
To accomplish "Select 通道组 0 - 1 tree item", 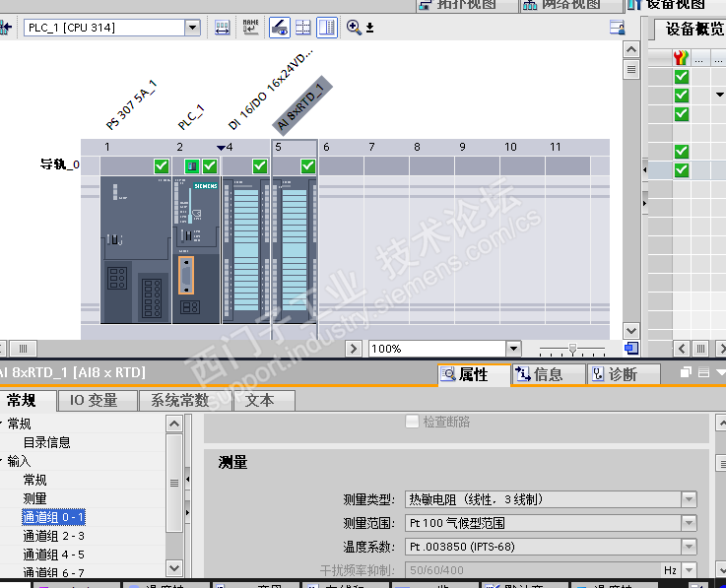I will tap(54, 517).
